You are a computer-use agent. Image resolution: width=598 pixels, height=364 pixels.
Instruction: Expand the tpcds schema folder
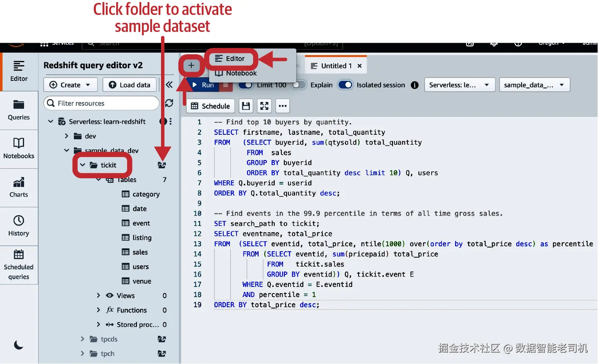point(82,339)
